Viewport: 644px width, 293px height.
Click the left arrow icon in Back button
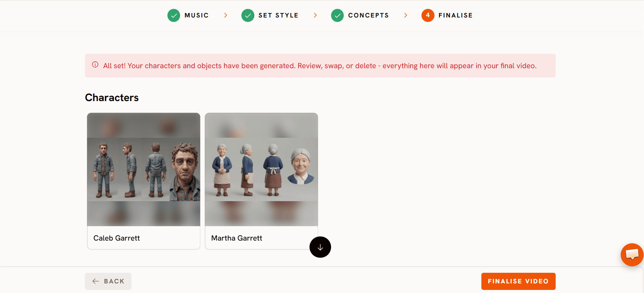(x=96, y=281)
